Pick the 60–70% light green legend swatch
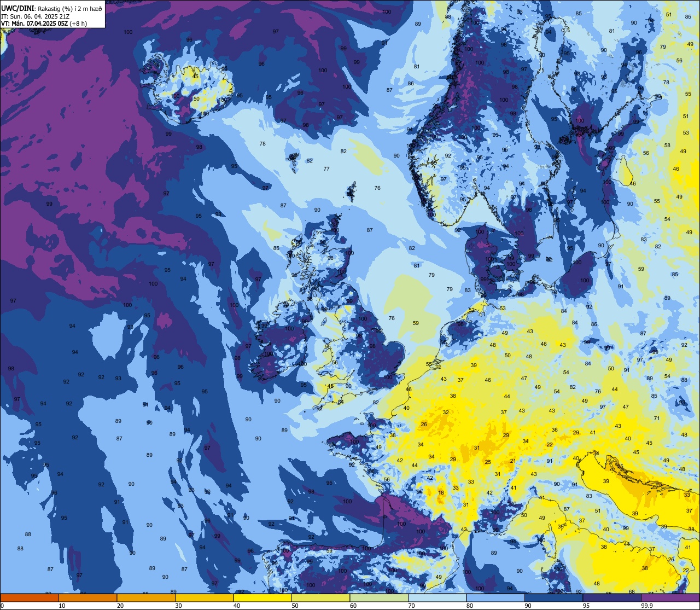This screenshot has width=700, height=610. (379, 597)
